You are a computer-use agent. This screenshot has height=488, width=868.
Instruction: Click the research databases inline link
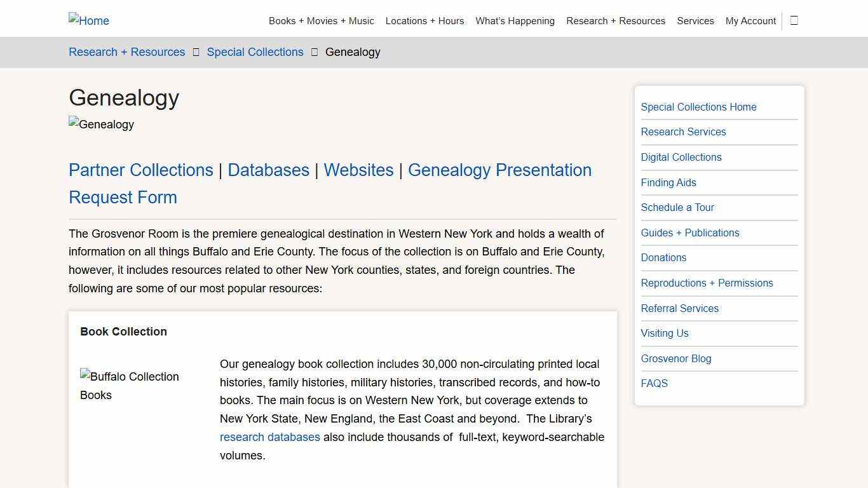[x=269, y=437]
